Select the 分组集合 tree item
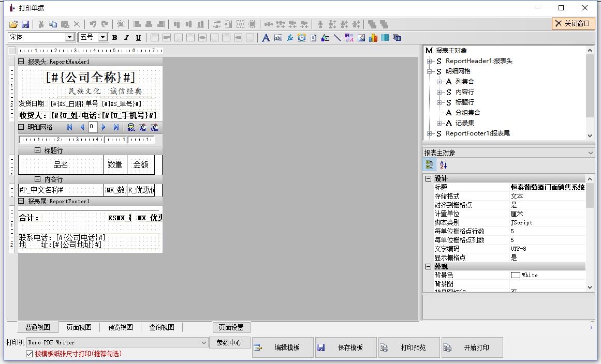Screen dimensions: 601x364 tap(467, 113)
